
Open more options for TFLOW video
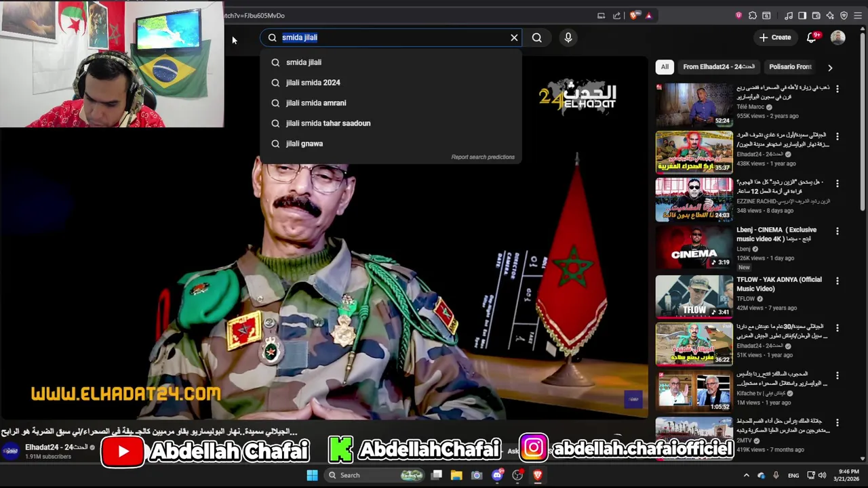pyautogui.click(x=837, y=281)
